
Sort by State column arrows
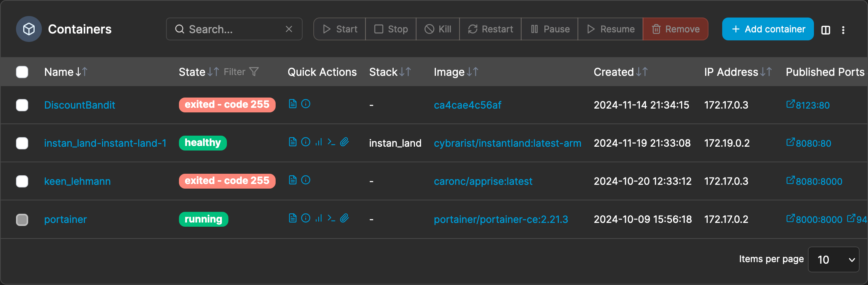(213, 72)
